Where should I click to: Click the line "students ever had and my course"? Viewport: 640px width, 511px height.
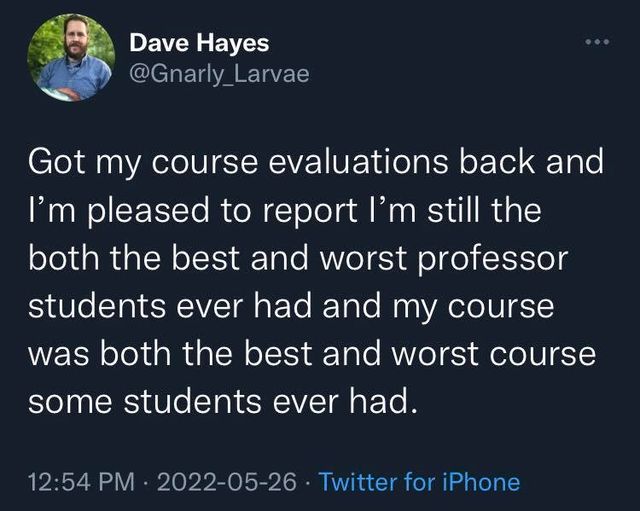click(291, 306)
